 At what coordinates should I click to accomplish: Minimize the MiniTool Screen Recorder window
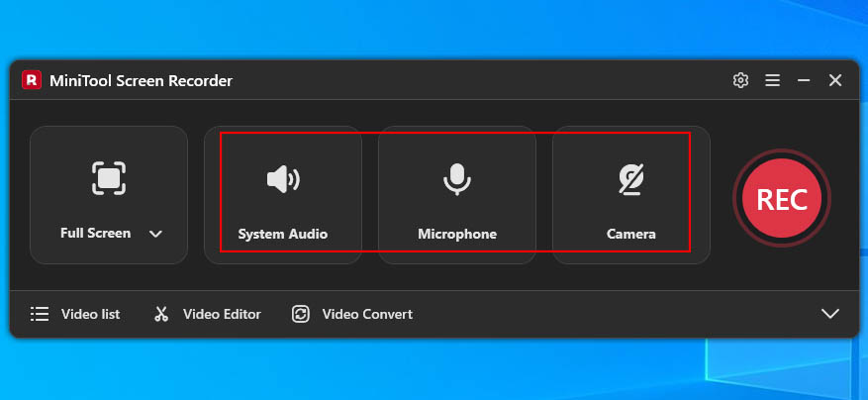tap(804, 80)
